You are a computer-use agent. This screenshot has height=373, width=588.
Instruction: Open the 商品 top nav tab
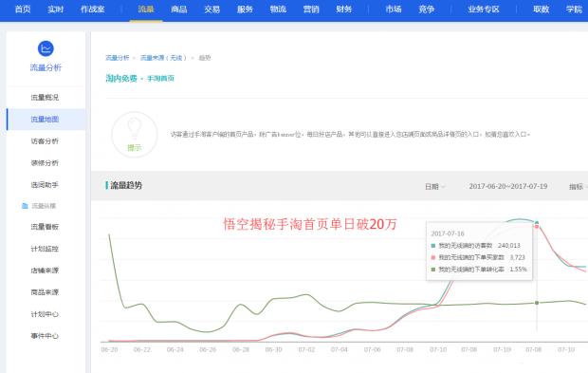coord(179,9)
